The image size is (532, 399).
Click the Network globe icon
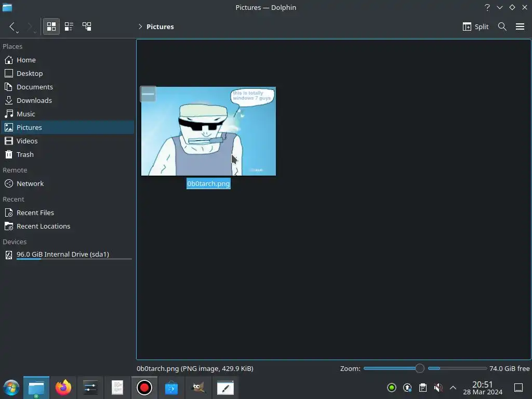click(x=9, y=183)
